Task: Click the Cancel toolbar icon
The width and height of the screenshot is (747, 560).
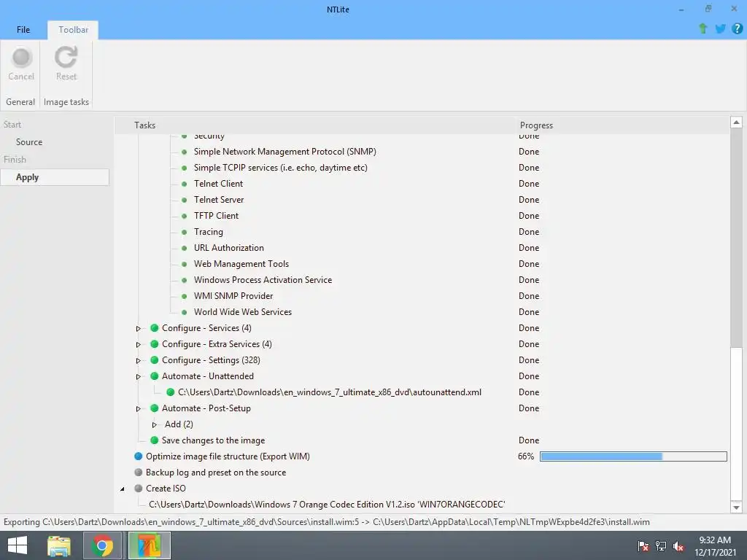Action: [21, 58]
